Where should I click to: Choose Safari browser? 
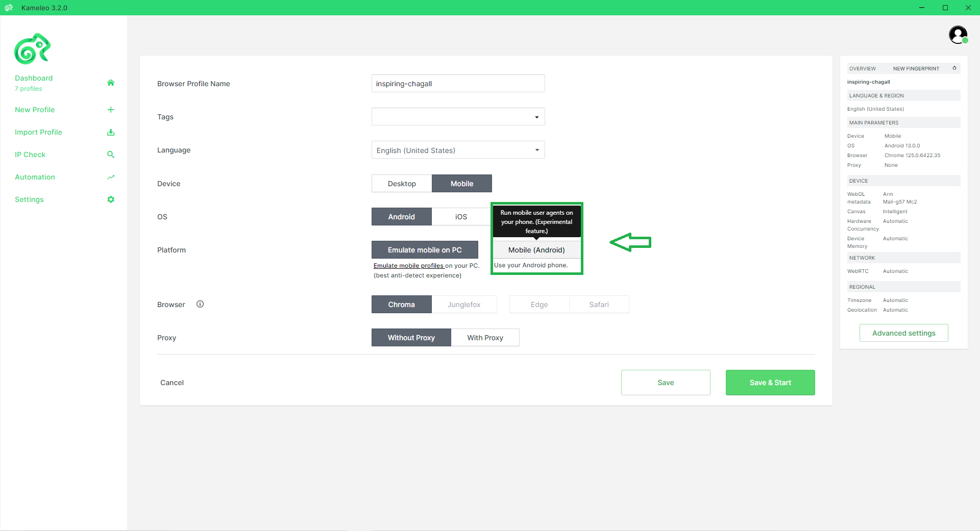click(599, 305)
